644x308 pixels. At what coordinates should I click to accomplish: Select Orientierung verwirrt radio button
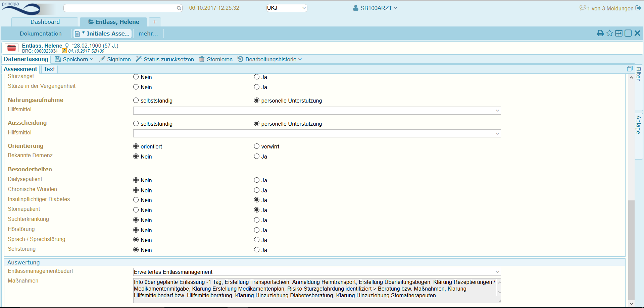click(257, 146)
